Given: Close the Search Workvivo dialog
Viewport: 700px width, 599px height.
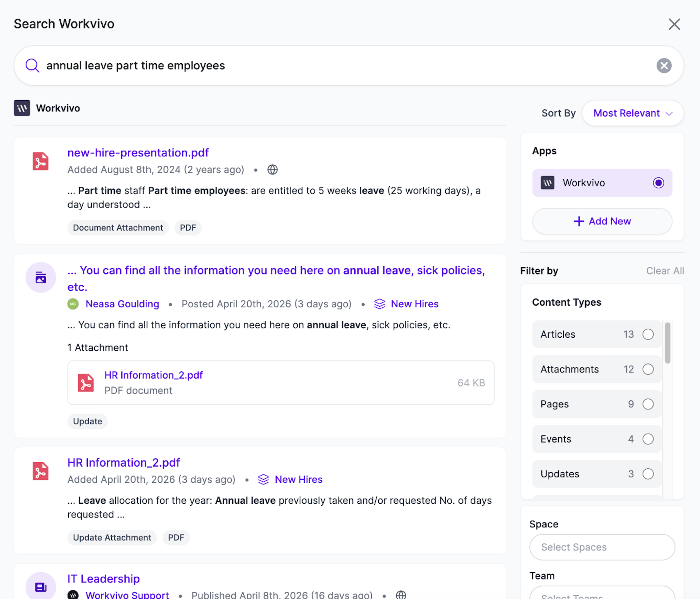Looking at the screenshot, I should click(x=674, y=24).
